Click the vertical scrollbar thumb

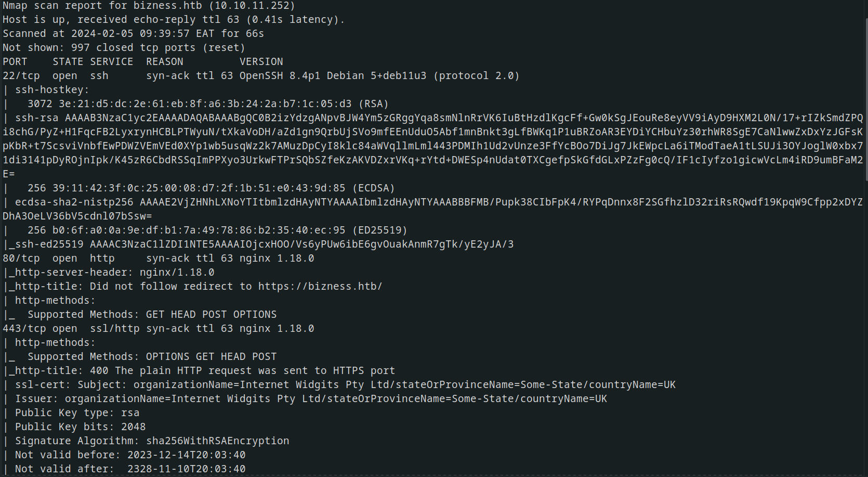[x=866, y=99]
